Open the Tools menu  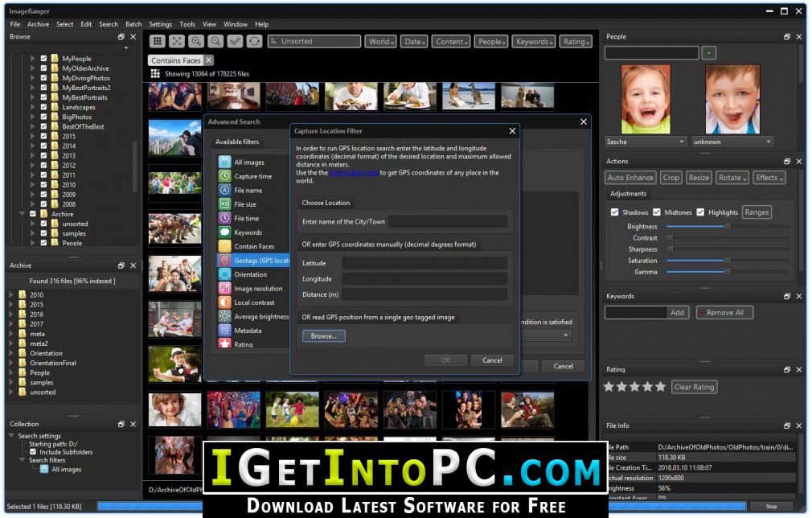point(187,24)
